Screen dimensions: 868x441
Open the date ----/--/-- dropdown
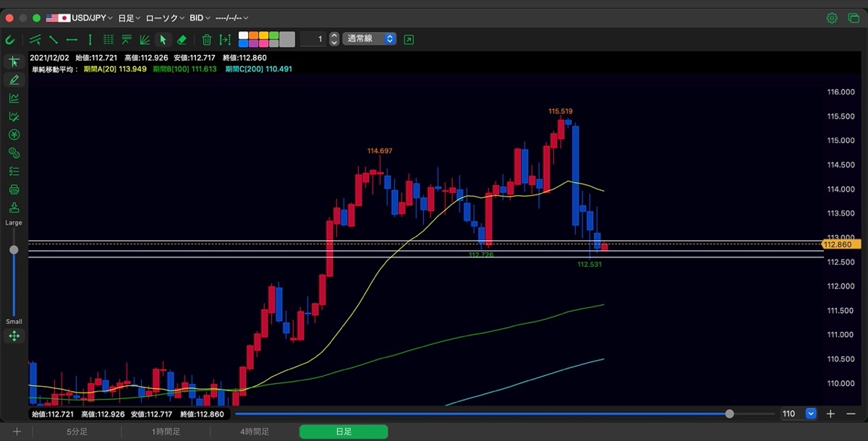[232, 18]
